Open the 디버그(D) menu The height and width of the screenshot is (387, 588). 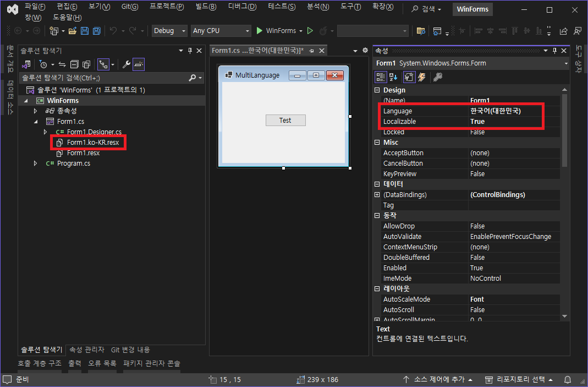(x=242, y=7)
